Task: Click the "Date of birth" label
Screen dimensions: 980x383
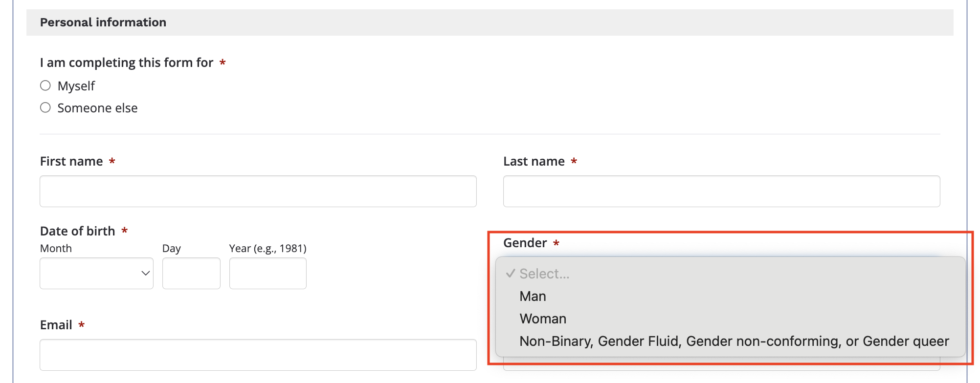Action: pyautogui.click(x=77, y=231)
